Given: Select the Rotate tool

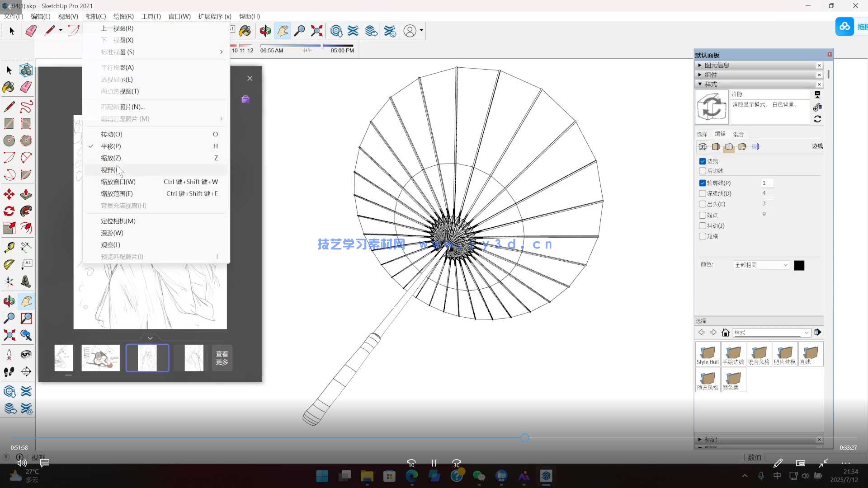Looking at the screenshot, I should tap(9, 211).
